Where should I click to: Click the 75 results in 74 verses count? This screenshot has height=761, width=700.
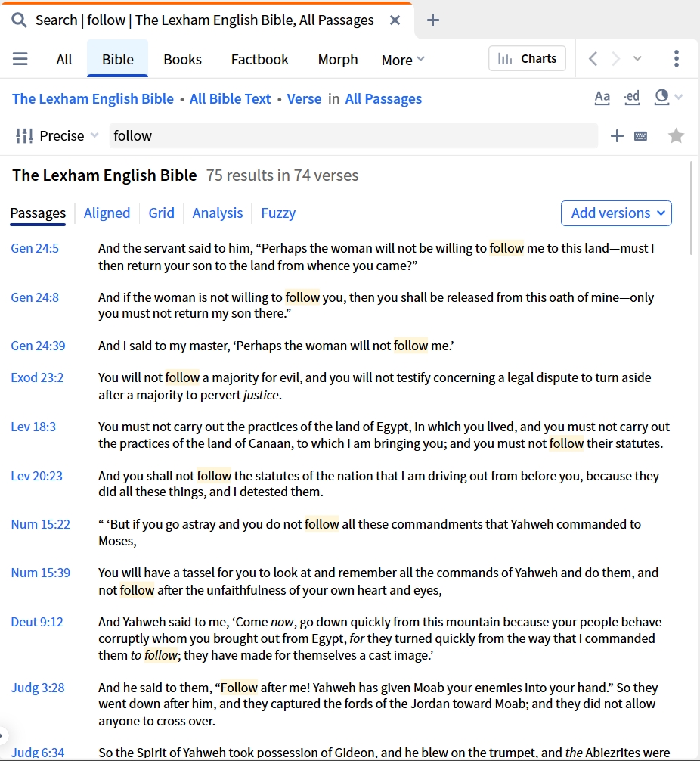click(282, 175)
